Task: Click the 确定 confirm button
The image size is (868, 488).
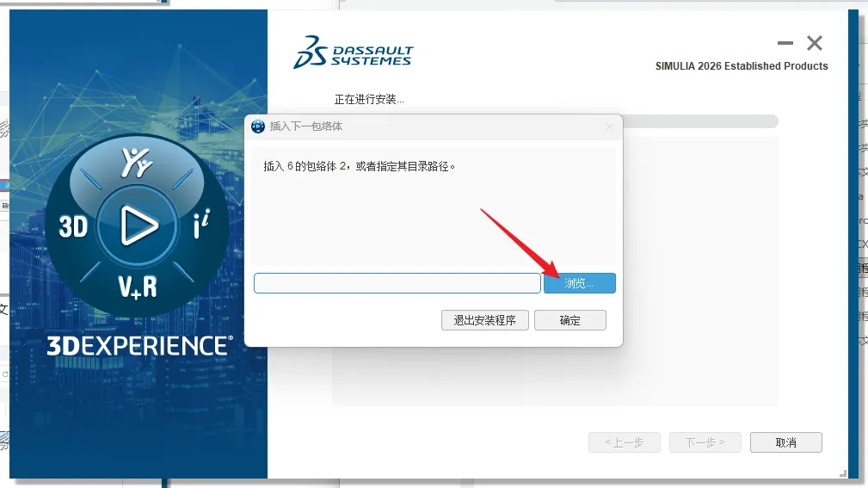Action: click(569, 320)
